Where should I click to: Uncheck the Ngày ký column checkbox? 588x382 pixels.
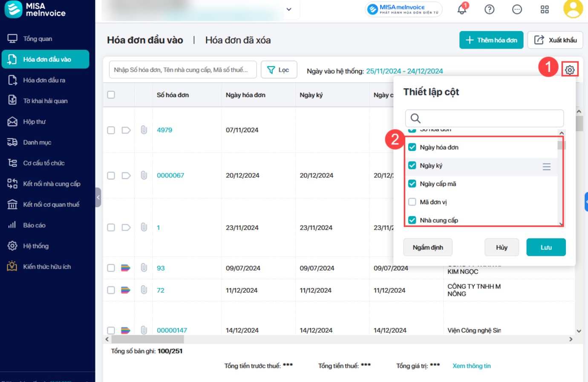[x=412, y=165]
